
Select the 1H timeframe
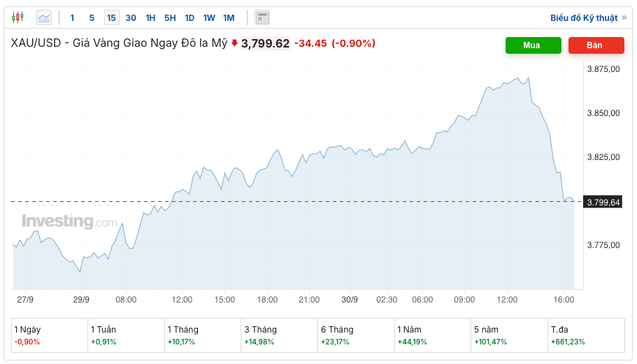pyautogui.click(x=150, y=17)
